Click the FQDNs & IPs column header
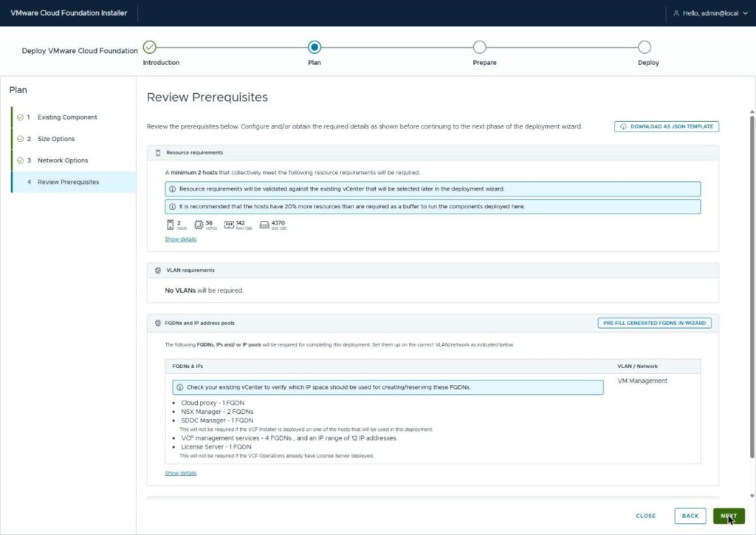 point(188,367)
